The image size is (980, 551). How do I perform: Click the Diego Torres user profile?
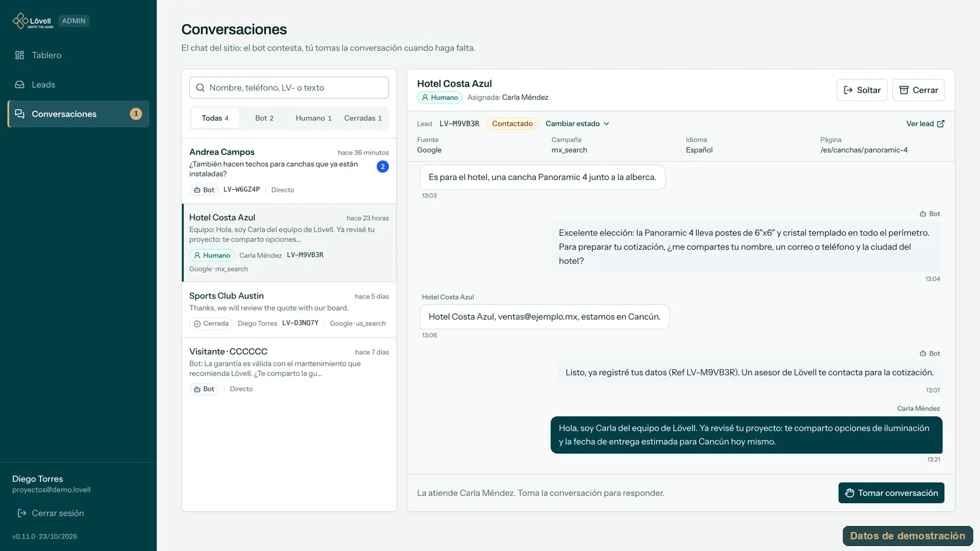click(x=51, y=484)
